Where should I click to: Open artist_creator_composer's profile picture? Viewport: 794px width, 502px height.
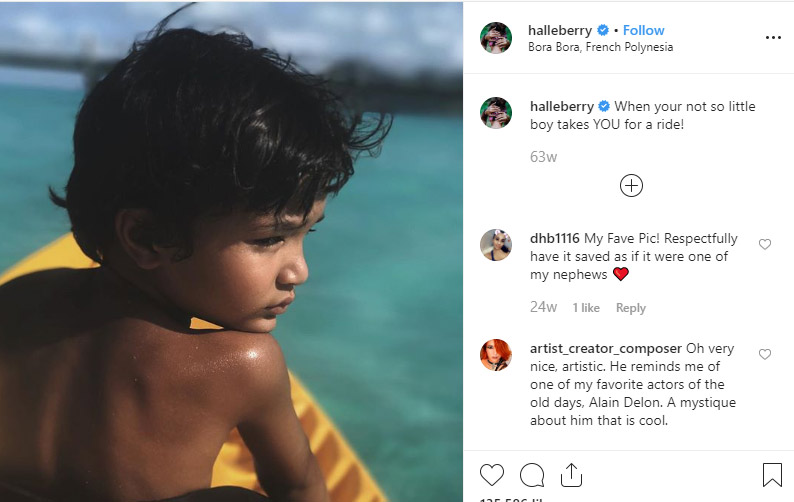(496, 355)
